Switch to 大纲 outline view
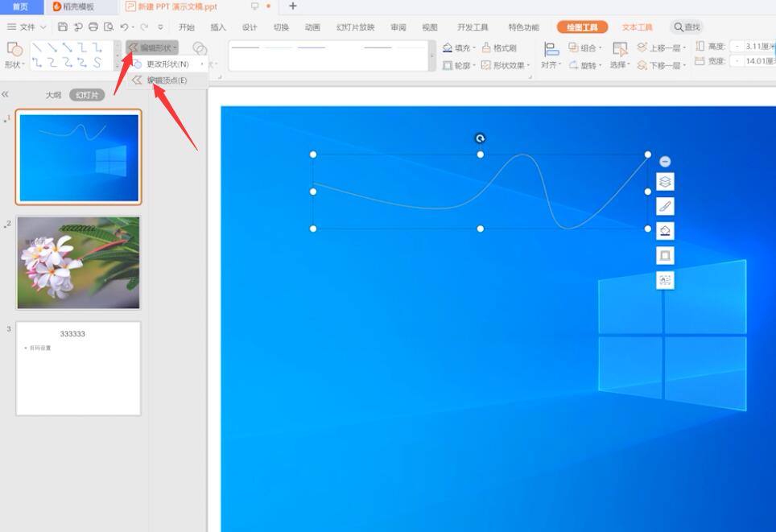The width and height of the screenshot is (776, 532). [53, 95]
